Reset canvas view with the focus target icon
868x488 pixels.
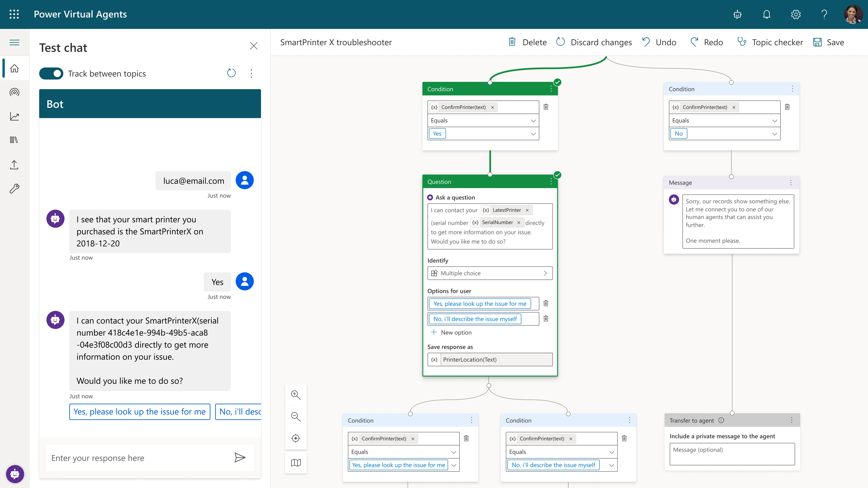click(296, 438)
